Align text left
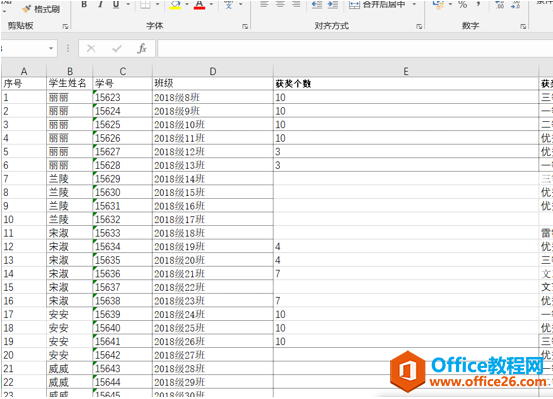This screenshot has width=553, height=399. coord(264,4)
